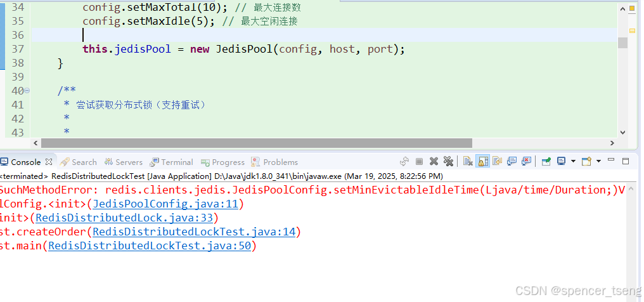Click the yellow overview ruler annotation near line 35
This screenshot has width=644, height=302.
[632, 30]
